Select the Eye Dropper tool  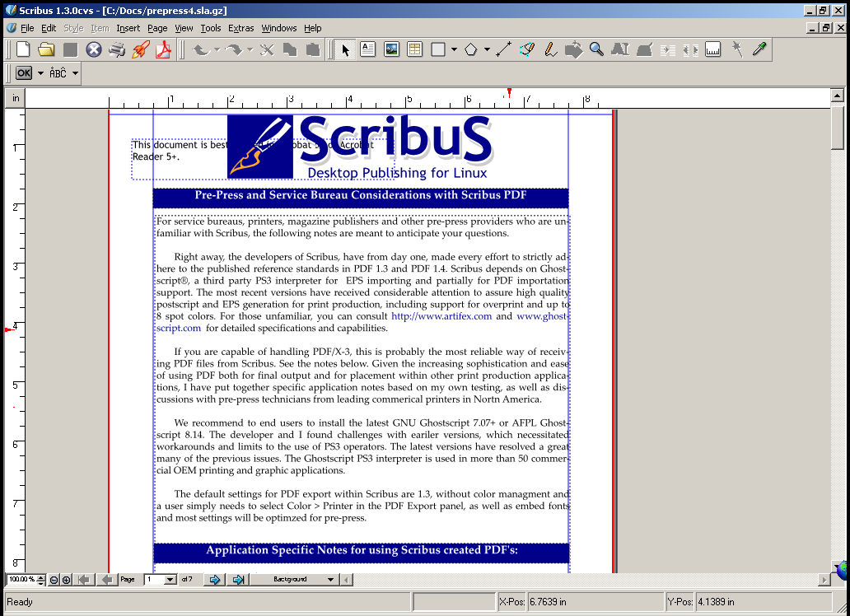759,49
